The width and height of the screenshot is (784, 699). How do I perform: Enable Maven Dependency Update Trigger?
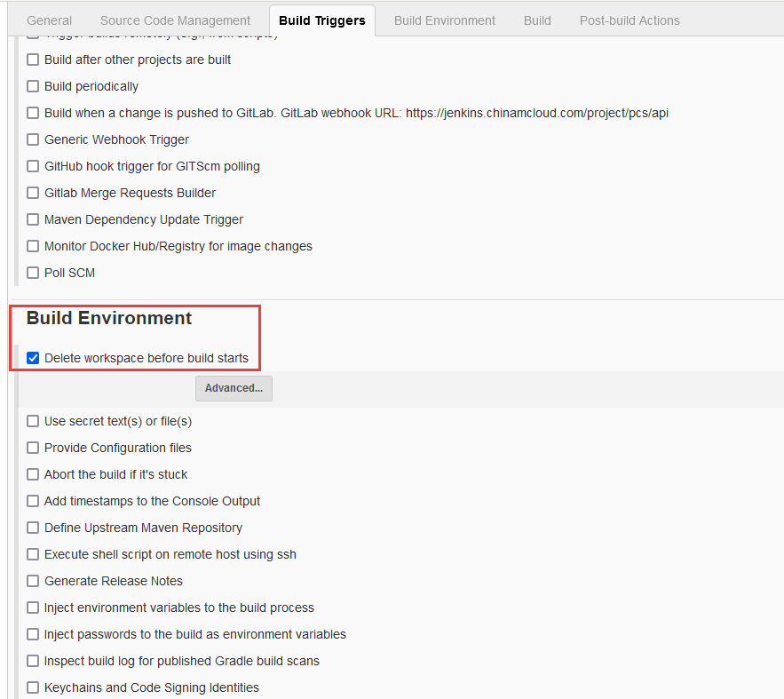tap(34, 220)
